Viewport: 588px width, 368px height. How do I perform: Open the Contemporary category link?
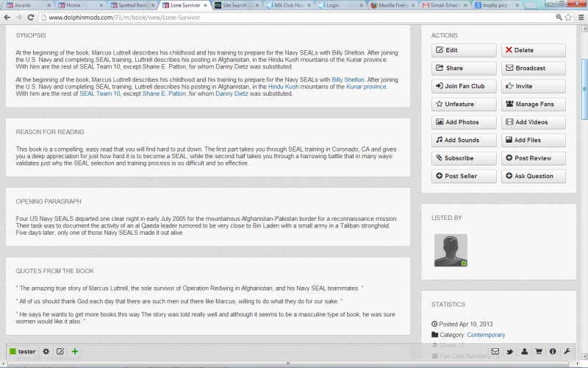[486, 335]
